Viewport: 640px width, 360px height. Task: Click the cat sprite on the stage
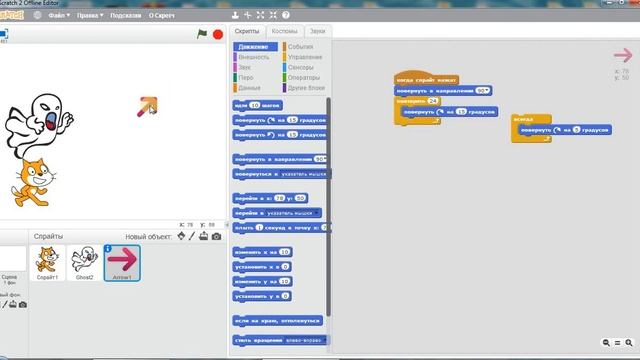click(x=33, y=183)
